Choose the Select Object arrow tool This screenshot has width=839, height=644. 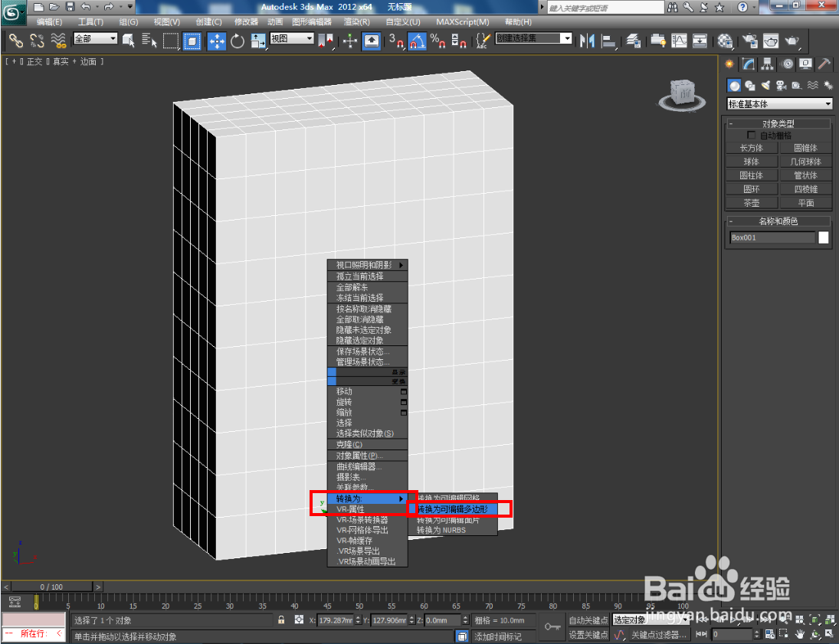coord(129,41)
